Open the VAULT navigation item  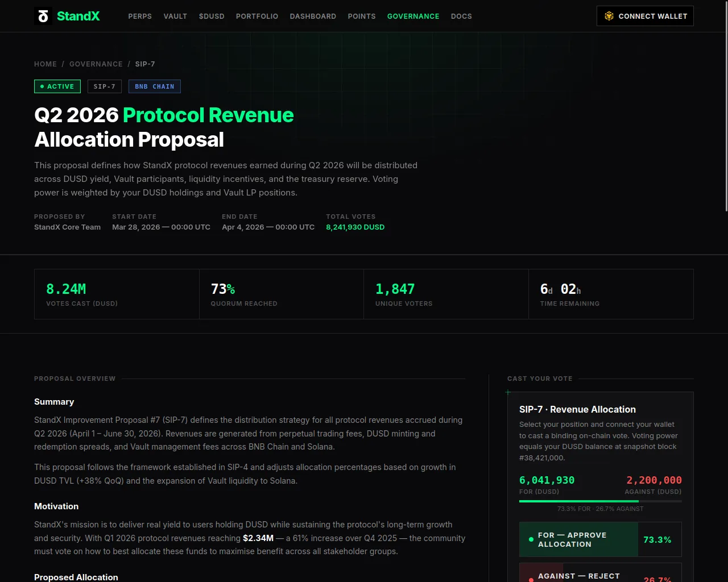coord(175,16)
